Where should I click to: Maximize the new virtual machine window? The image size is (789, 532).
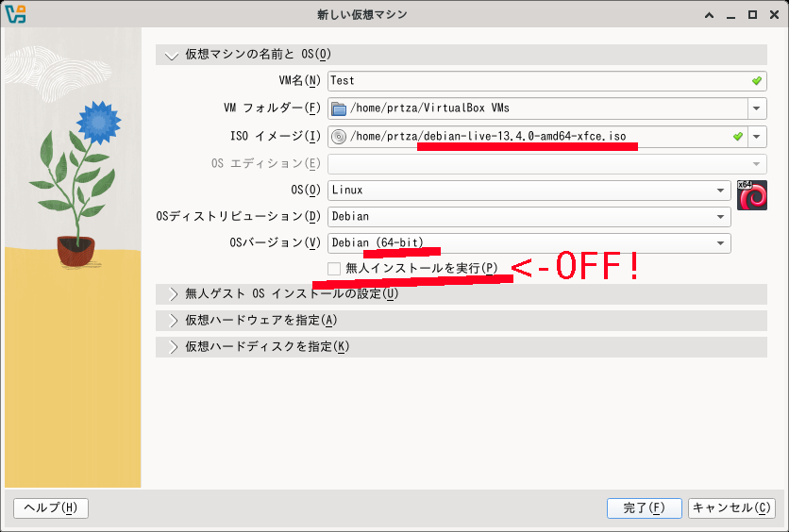point(753,15)
